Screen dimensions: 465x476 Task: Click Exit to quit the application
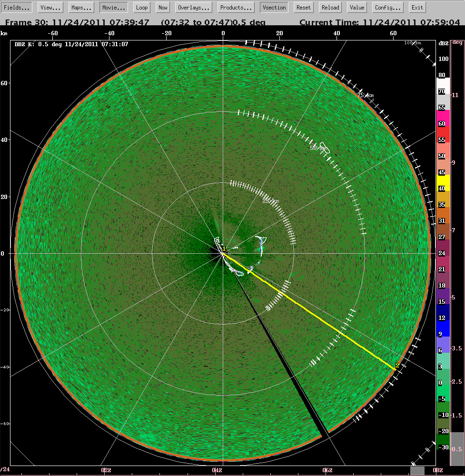(417, 8)
